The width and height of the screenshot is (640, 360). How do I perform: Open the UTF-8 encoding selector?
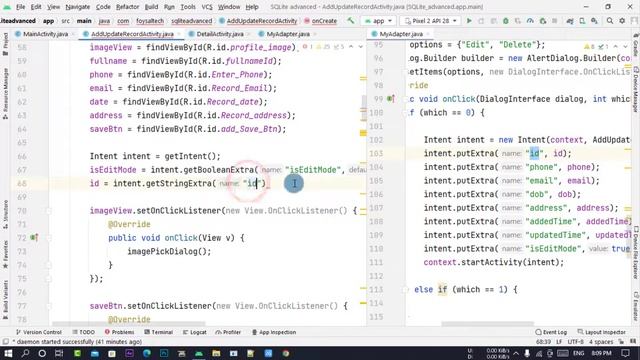pyautogui.click(x=576, y=342)
